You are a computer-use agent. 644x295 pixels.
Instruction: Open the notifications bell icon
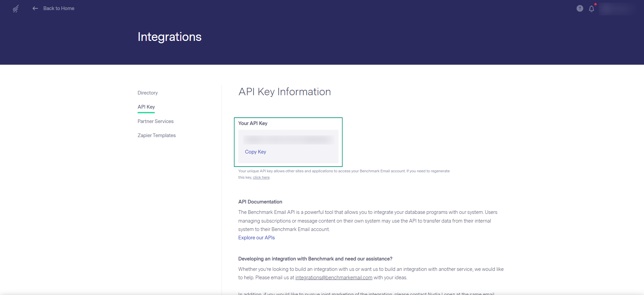pos(591,9)
